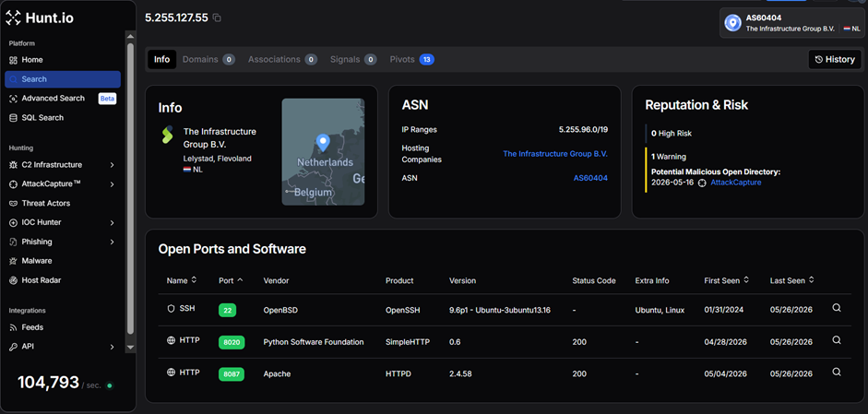868x414 pixels.
Task: Open the Home page icon
Action: pyautogui.click(x=13, y=60)
